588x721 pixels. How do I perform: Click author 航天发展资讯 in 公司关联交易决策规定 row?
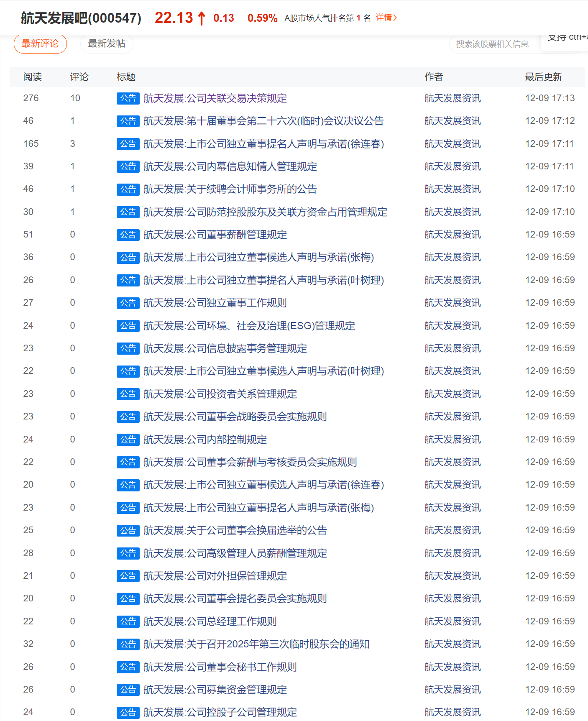click(x=453, y=98)
